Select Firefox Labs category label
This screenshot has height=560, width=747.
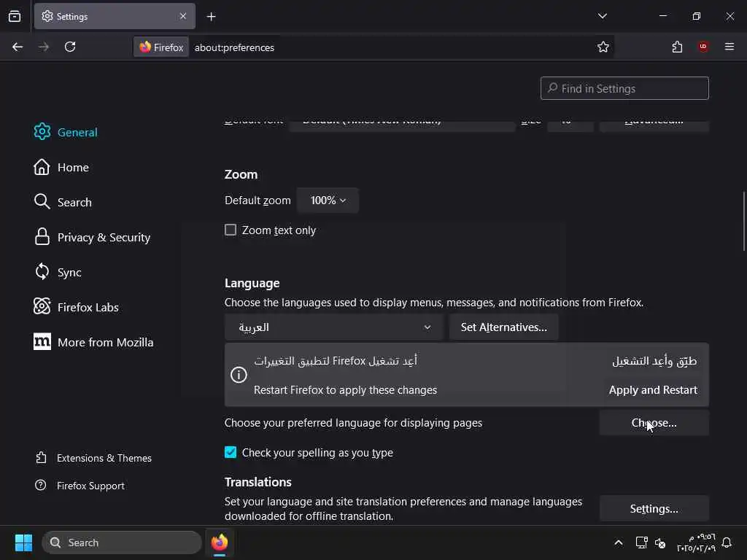tap(88, 307)
